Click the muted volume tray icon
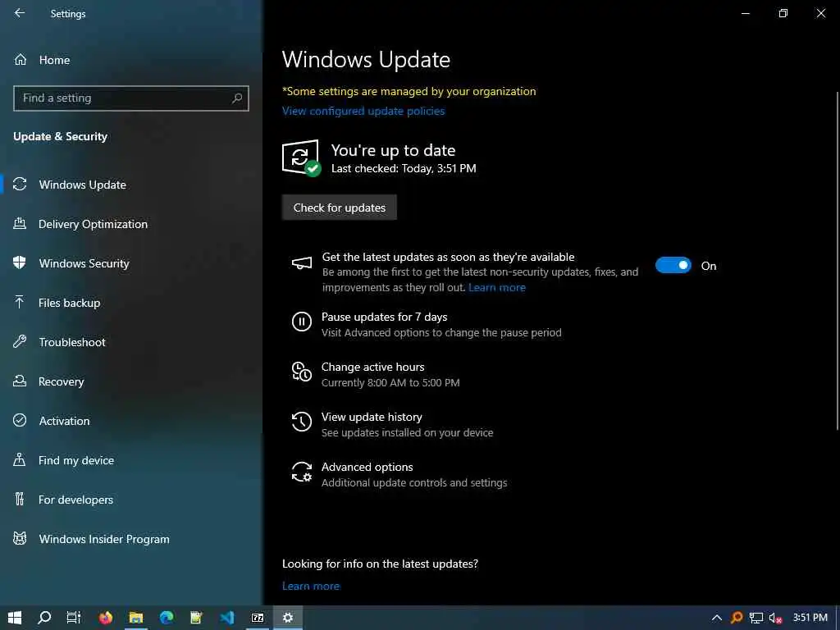The height and width of the screenshot is (630, 840). pos(775,618)
